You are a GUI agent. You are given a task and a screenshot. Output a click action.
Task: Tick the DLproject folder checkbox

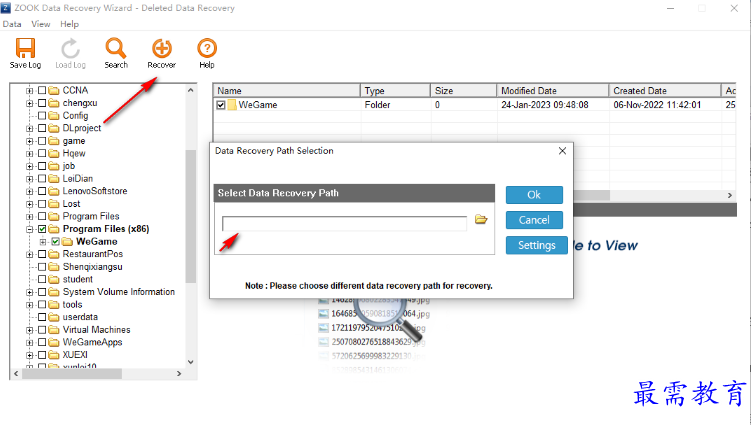[x=42, y=128]
